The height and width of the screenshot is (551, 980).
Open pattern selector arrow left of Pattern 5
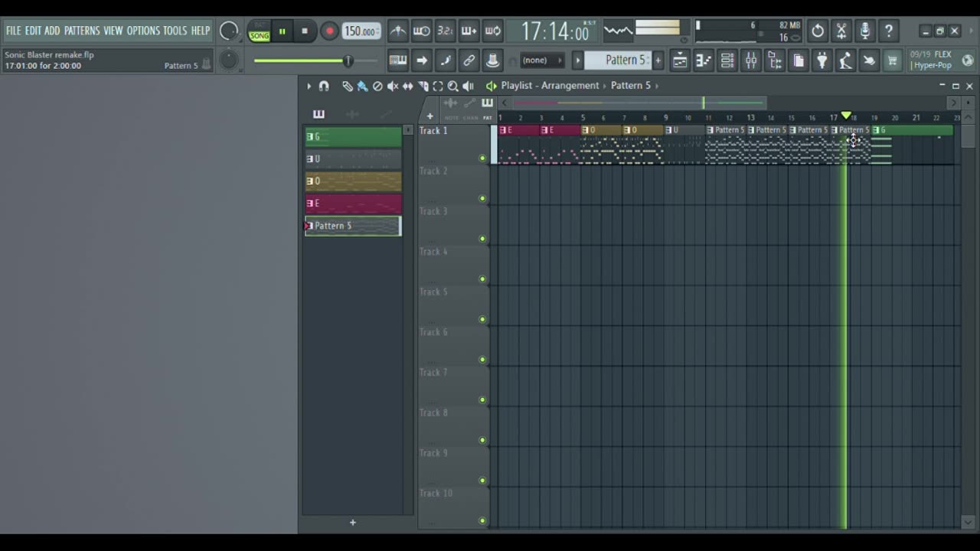(x=578, y=60)
